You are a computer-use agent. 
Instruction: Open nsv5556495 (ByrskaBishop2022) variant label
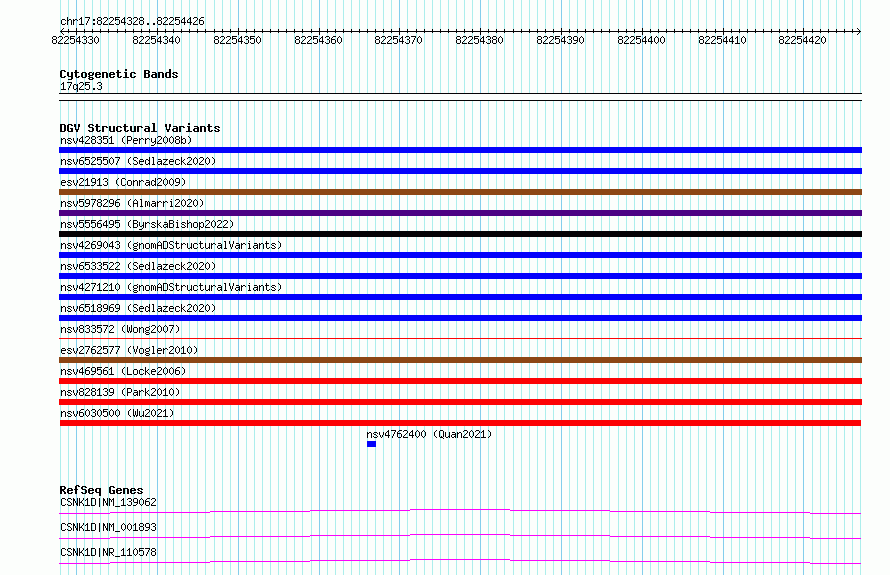click(147, 224)
